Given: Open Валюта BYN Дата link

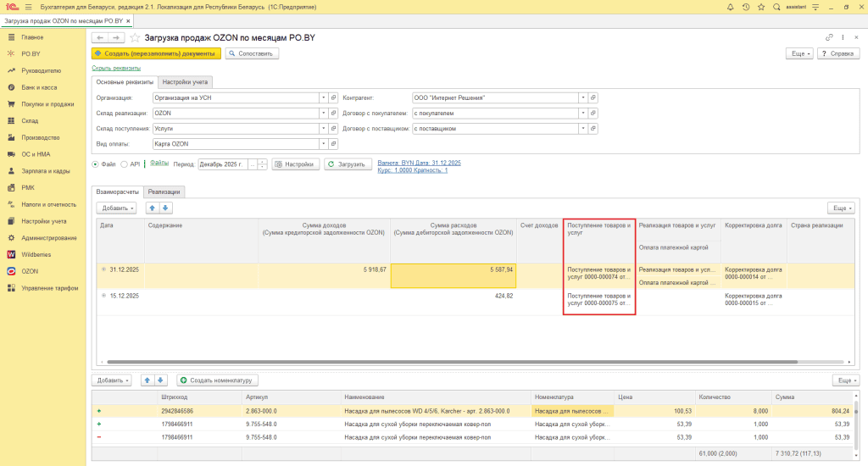Looking at the screenshot, I should pos(419,164).
